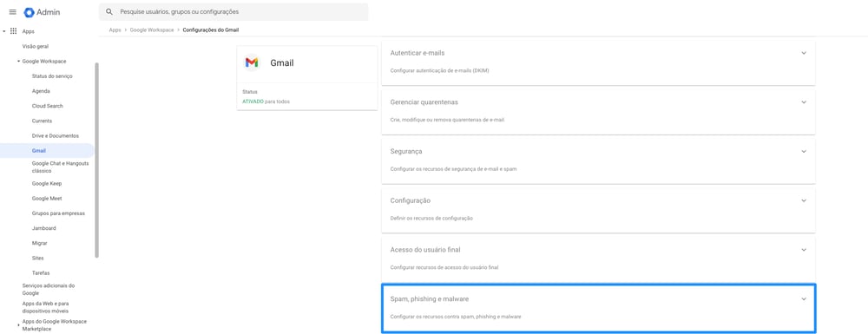Viewport: 868px width, 334px height.
Task: Expand the Autenticar e-mails chevron
Action: (x=804, y=53)
